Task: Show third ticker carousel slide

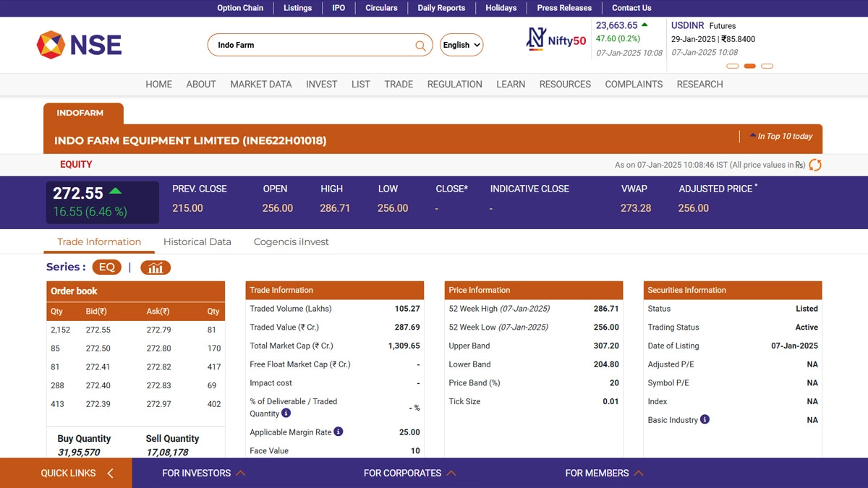Action: tap(767, 66)
